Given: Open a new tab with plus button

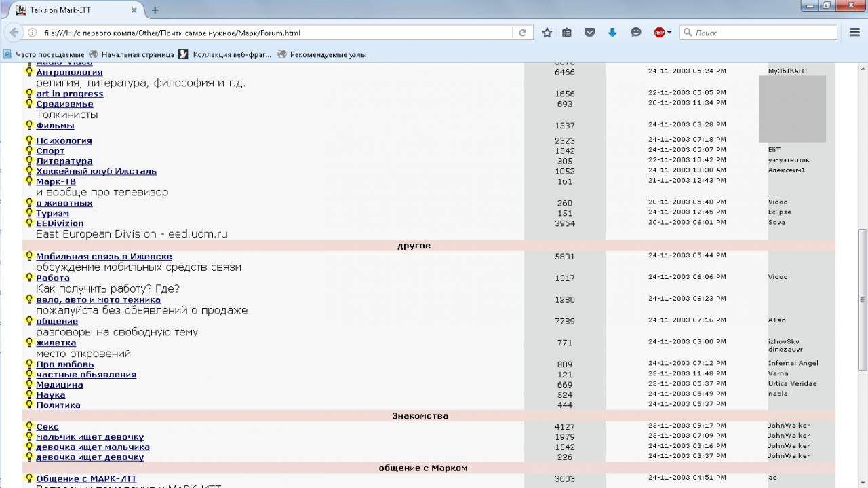Looking at the screenshot, I should [x=155, y=10].
